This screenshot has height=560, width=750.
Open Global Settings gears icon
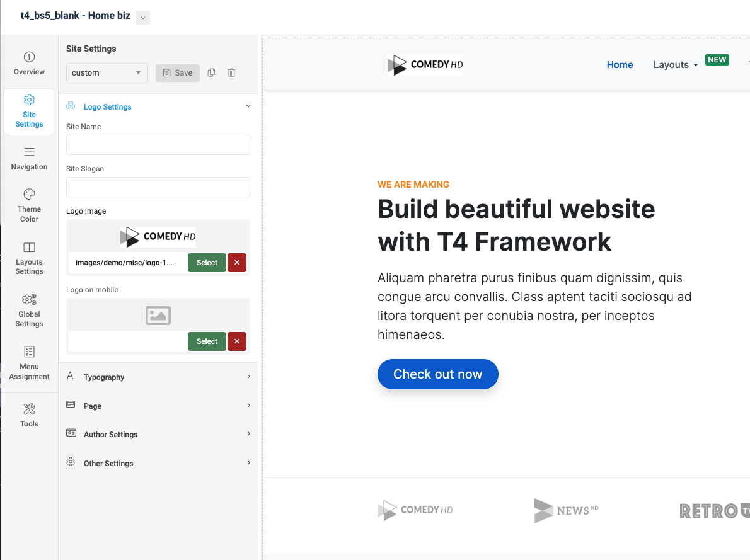[x=29, y=299]
